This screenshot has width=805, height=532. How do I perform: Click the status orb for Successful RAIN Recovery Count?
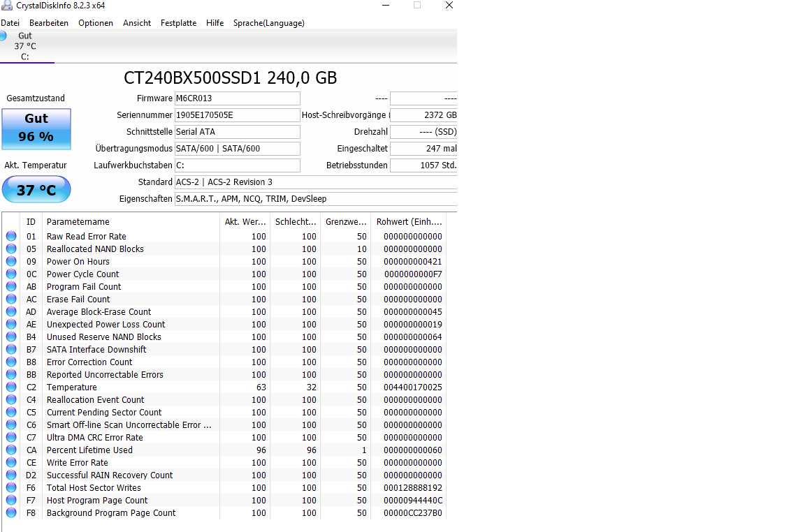tap(11, 475)
